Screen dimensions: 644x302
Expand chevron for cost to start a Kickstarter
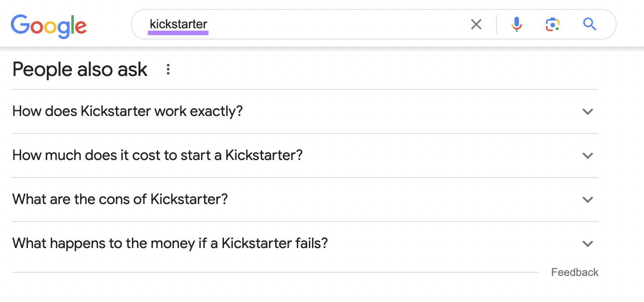(x=587, y=155)
